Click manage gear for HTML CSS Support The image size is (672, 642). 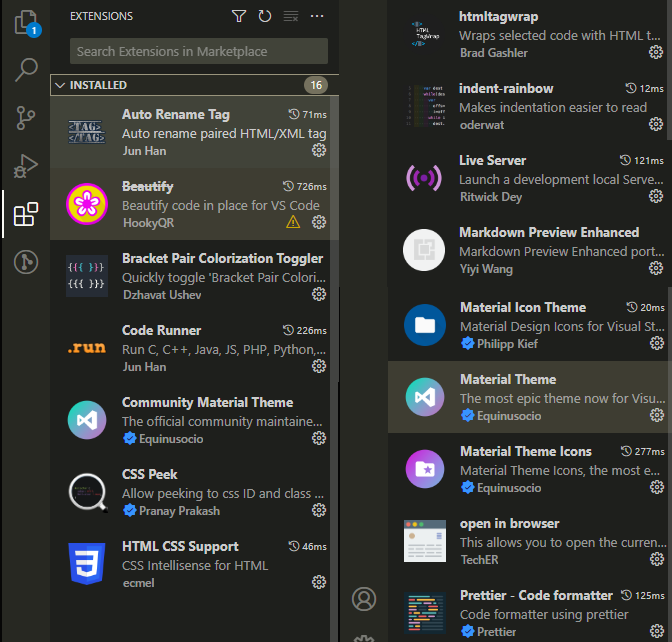click(x=319, y=582)
